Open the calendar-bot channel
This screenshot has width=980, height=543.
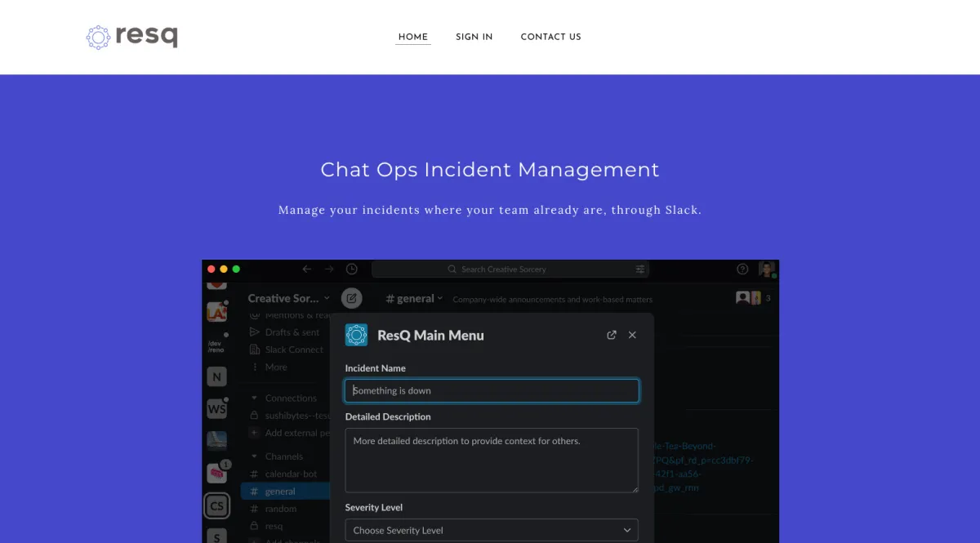coord(285,474)
